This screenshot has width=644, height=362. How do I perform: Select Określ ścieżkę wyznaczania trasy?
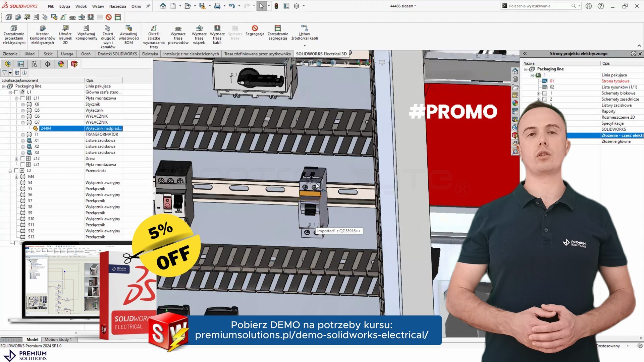click(x=154, y=37)
